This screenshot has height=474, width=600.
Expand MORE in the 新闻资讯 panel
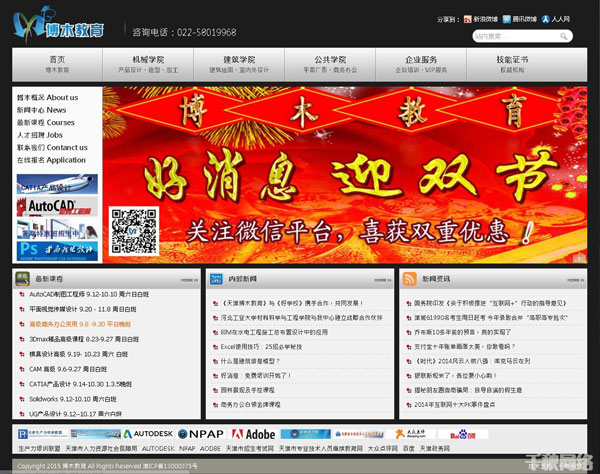point(576,280)
